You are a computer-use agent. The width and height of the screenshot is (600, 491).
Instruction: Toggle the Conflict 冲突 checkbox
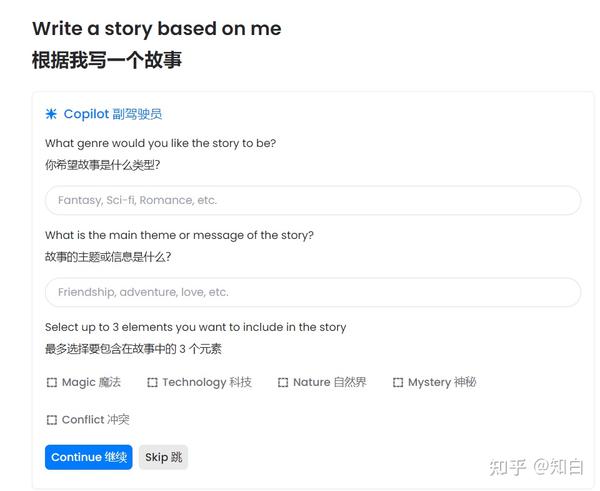tap(52, 420)
